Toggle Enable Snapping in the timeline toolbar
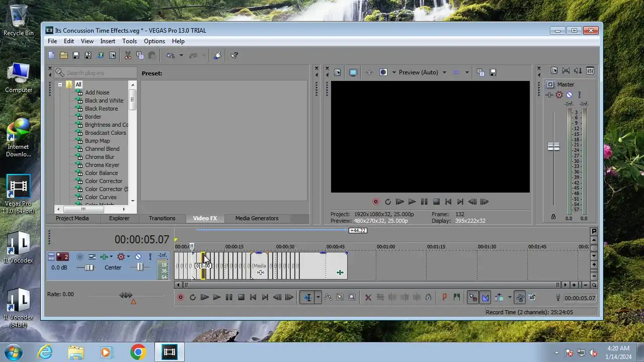644x362 pixels. pyautogui.click(x=473, y=298)
